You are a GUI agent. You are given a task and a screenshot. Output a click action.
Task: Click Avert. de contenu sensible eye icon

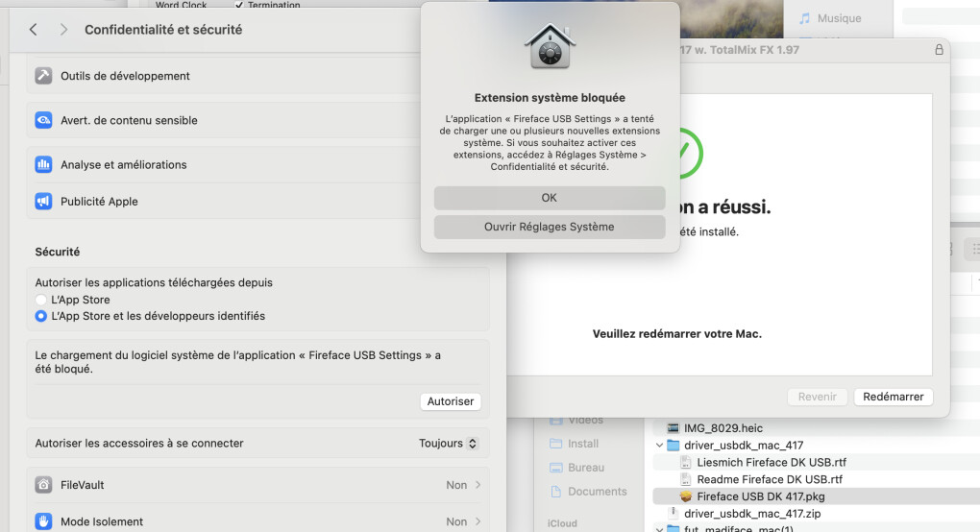pyautogui.click(x=43, y=120)
